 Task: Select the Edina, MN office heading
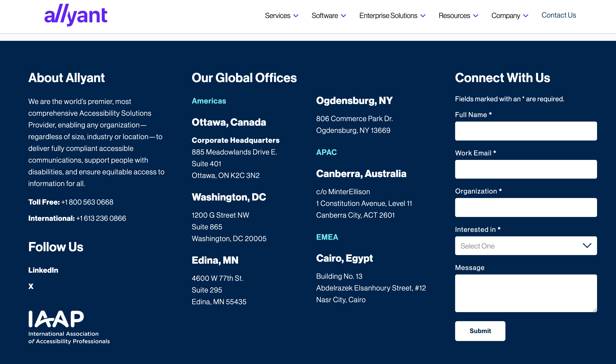pyautogui.click(x=215, y=260)
